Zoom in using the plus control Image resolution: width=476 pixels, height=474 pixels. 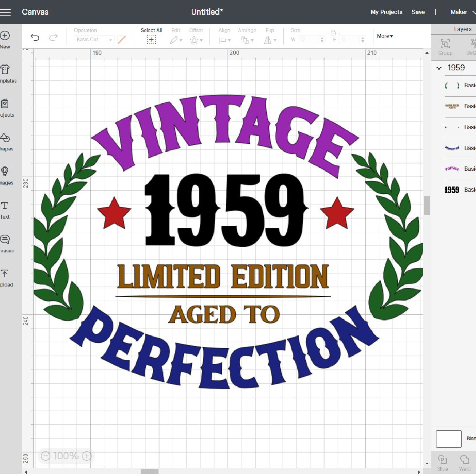coord(87,456)
